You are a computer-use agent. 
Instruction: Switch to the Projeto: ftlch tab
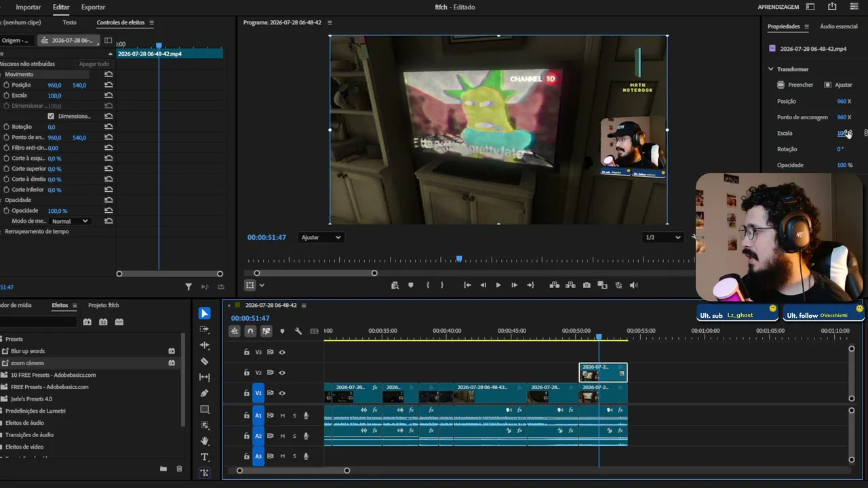pos(104,306)
